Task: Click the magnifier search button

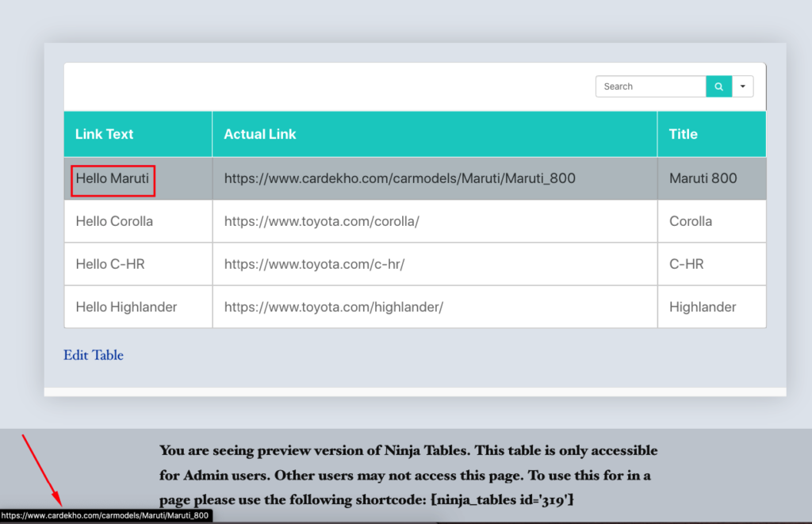Action: [x=718, y=86]
